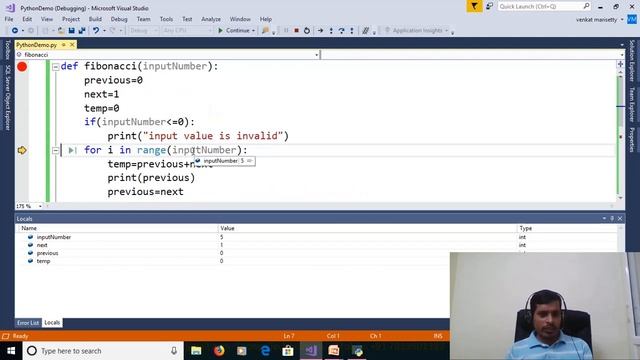This screenshot has width=640, height=360.
Task: Open the Tools menu
Action: [x=166, y=19]
